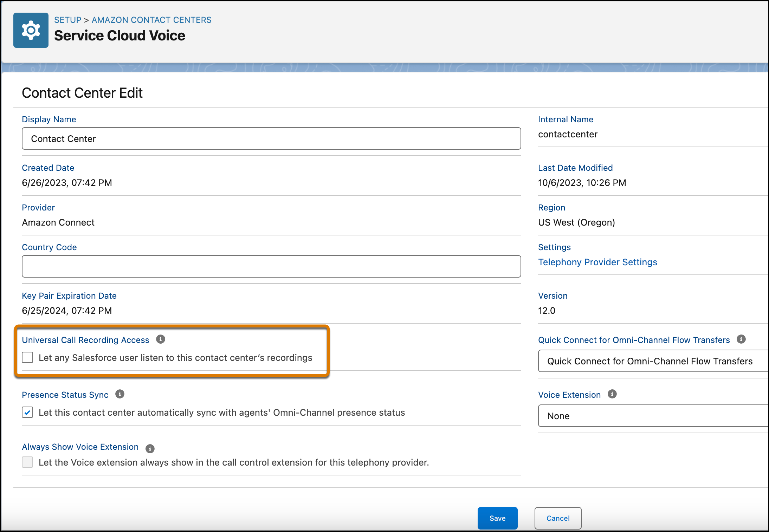Click the 'Universal Call Recording Access' label
The height and width of the screenshot is (532, 769).
(x=85, y=340)
